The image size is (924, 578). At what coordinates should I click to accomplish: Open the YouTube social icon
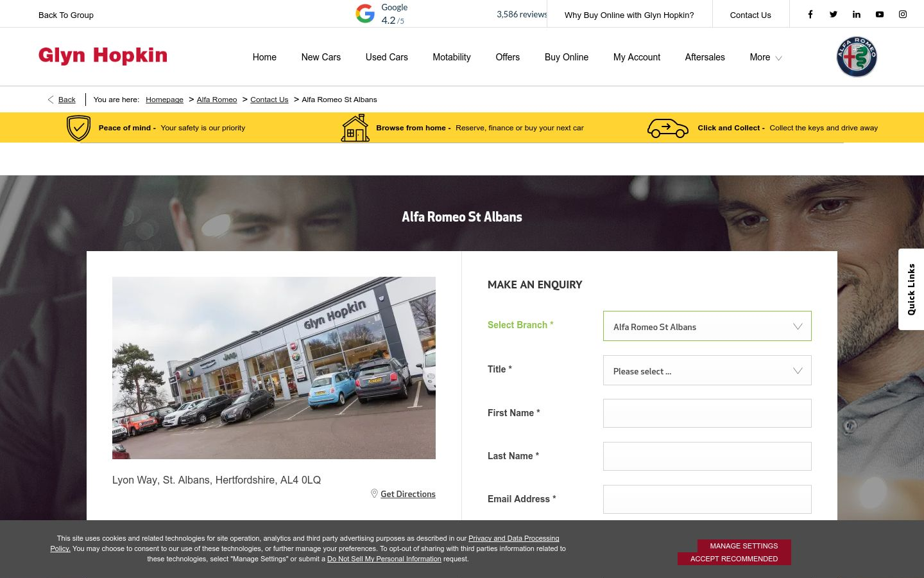click(880, 14)
